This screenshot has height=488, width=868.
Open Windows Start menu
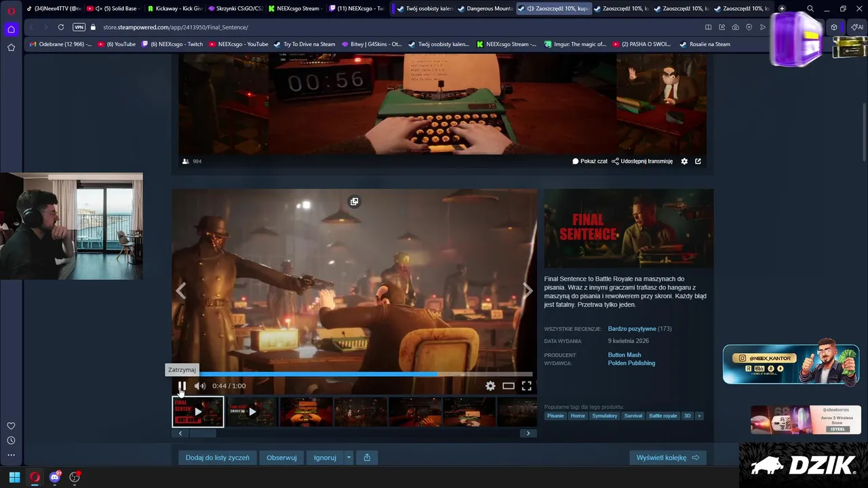pos(14,477)
